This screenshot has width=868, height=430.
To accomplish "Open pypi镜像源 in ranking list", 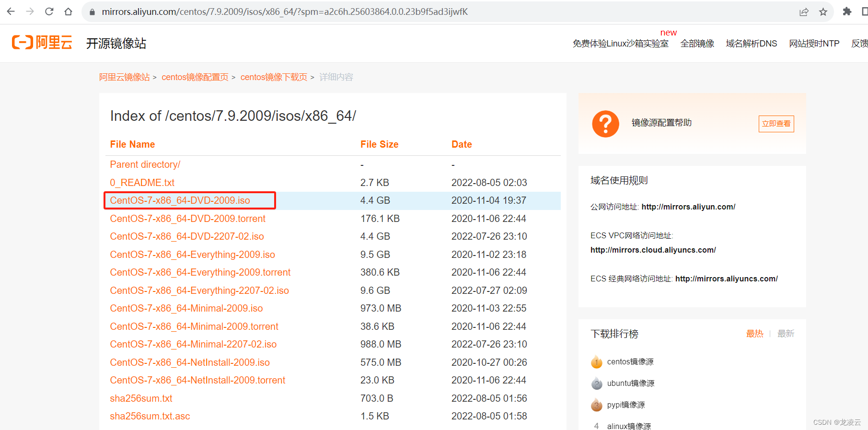I will (x=626, y=405).
